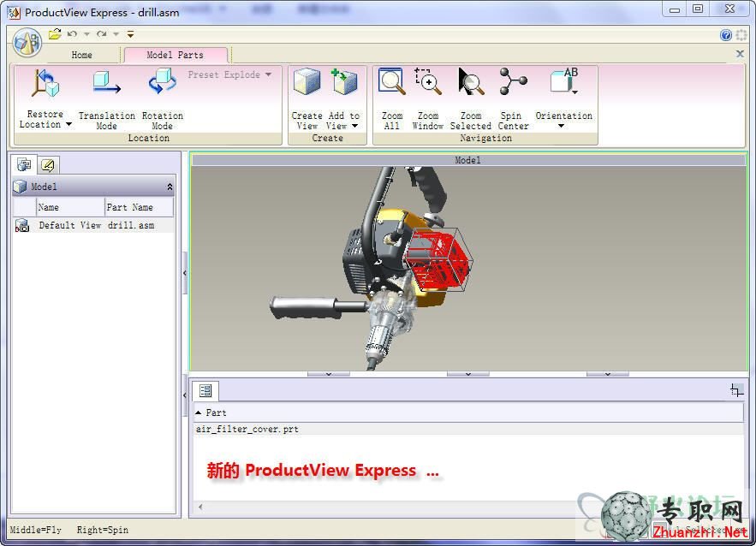This screenshot has width=756, height=546.
Task: Click Zoom All
Action: click(x=392, y=99)
